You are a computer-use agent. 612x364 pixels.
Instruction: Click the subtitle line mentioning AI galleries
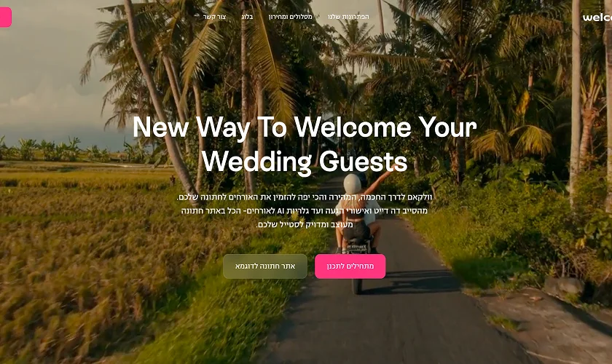pyautogui.click(x=305, y=210)
